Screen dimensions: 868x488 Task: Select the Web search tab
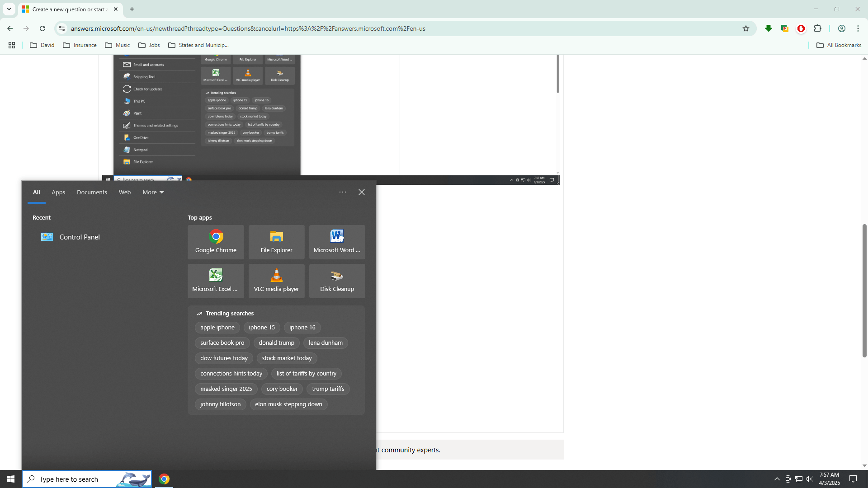pos(125,192)
